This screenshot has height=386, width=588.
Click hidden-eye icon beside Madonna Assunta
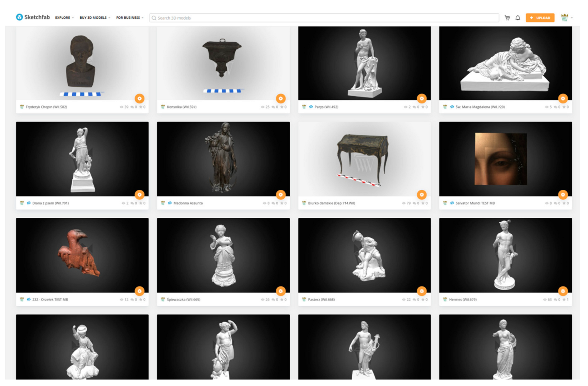170,203
